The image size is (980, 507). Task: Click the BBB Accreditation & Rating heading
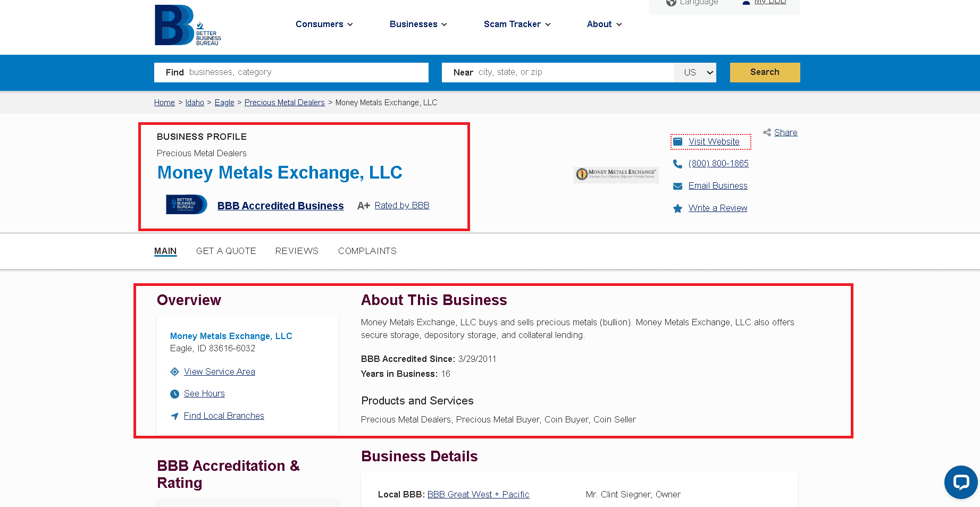(x=229, y=475)
